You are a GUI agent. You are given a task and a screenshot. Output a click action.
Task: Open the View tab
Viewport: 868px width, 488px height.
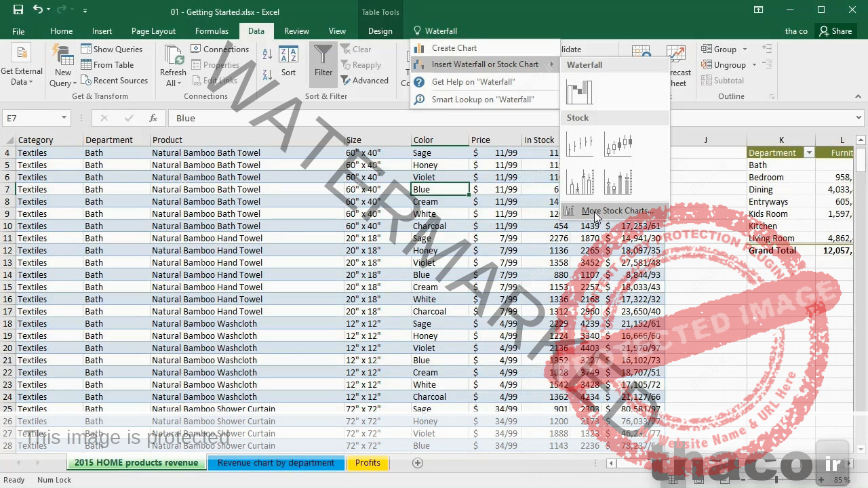(x=337, y=30)
